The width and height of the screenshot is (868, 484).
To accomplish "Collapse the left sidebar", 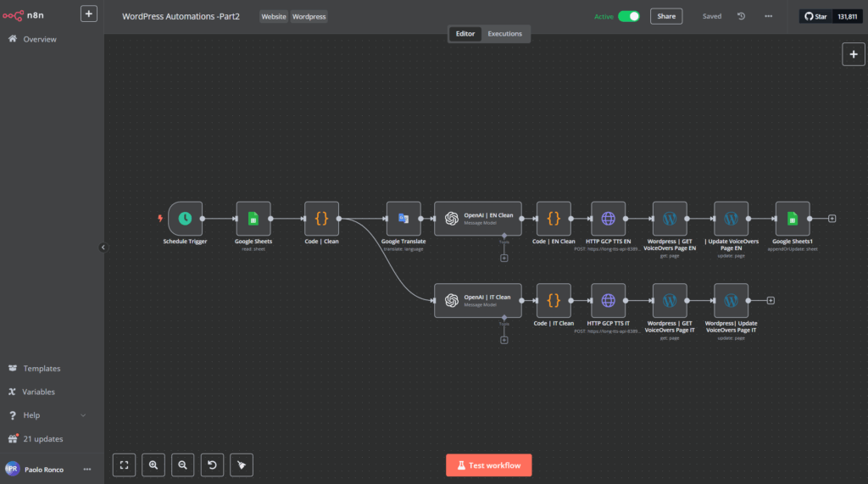I will pyautogui.click(x=103, y=248).
